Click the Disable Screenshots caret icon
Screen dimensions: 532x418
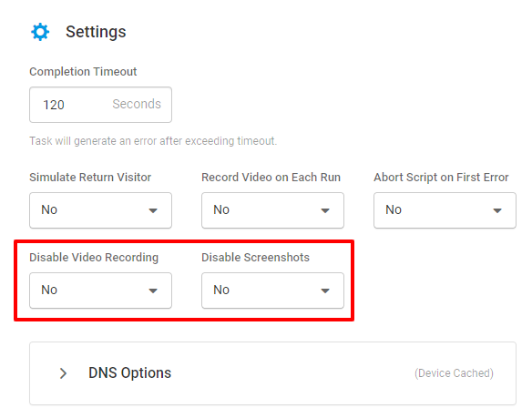(325, 291)
